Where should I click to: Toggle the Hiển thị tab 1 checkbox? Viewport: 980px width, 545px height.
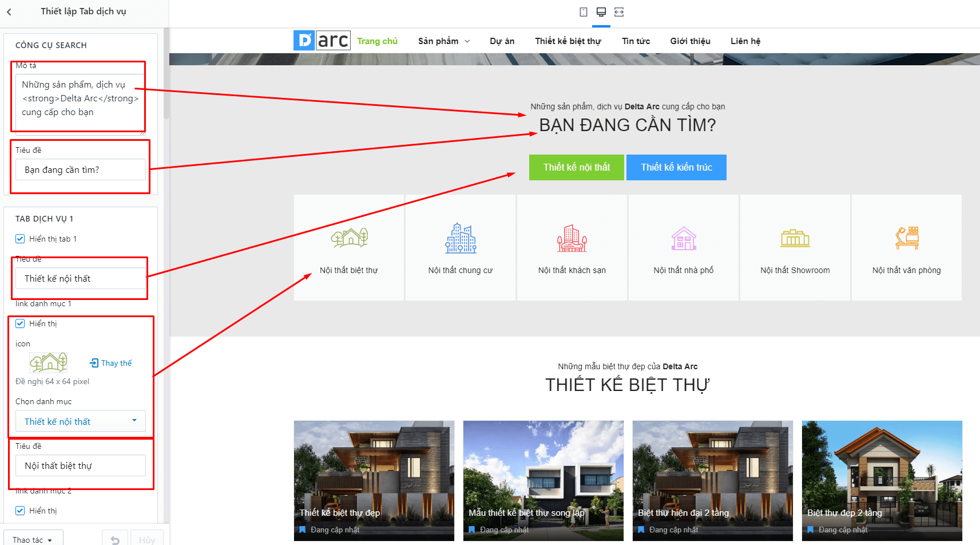point(20,239)
